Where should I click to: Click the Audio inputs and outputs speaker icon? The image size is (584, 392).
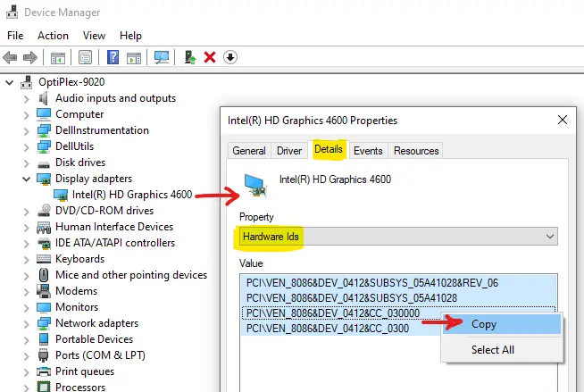pyautogui.click(x=44, y=98)
